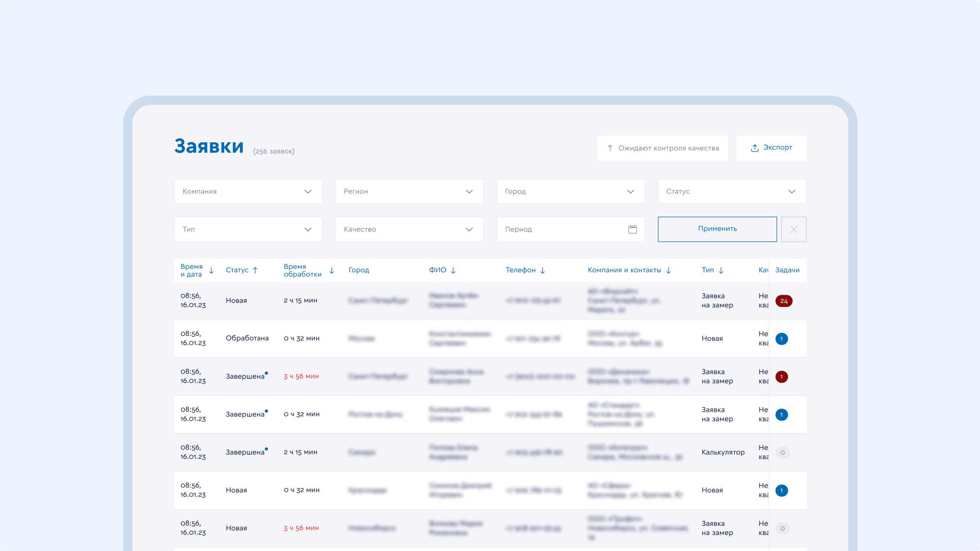
Task: Open tasks badge in Обработана row
Action: (x=781, y=339)
